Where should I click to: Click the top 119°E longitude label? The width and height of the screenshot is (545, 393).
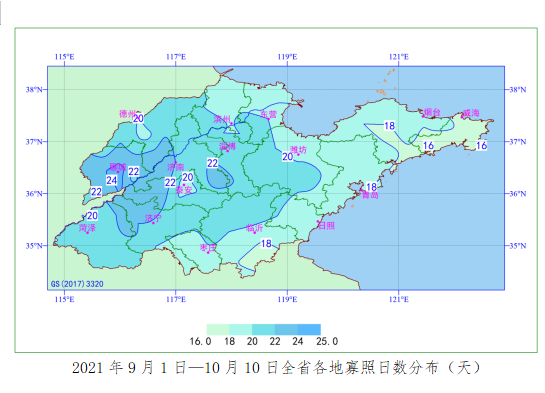tap(287, 57)
